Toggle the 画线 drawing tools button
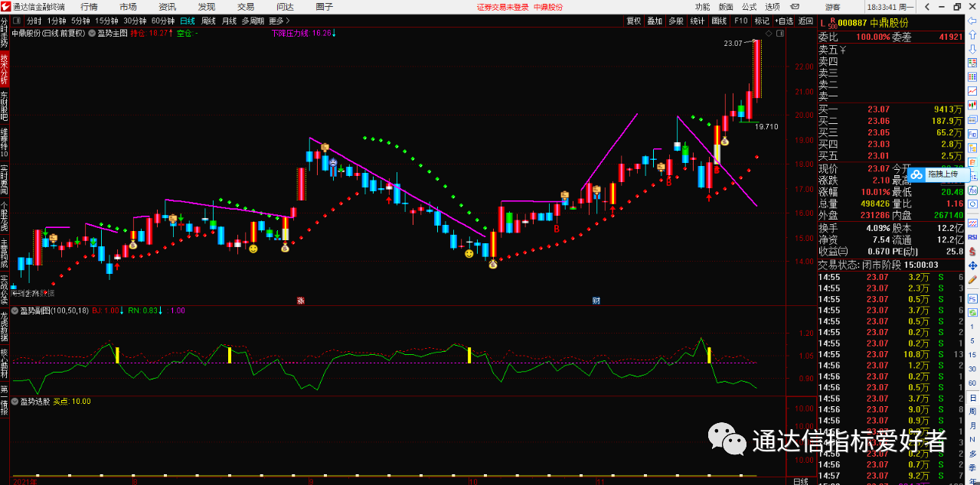980x485 pixels. coord(719,21)
